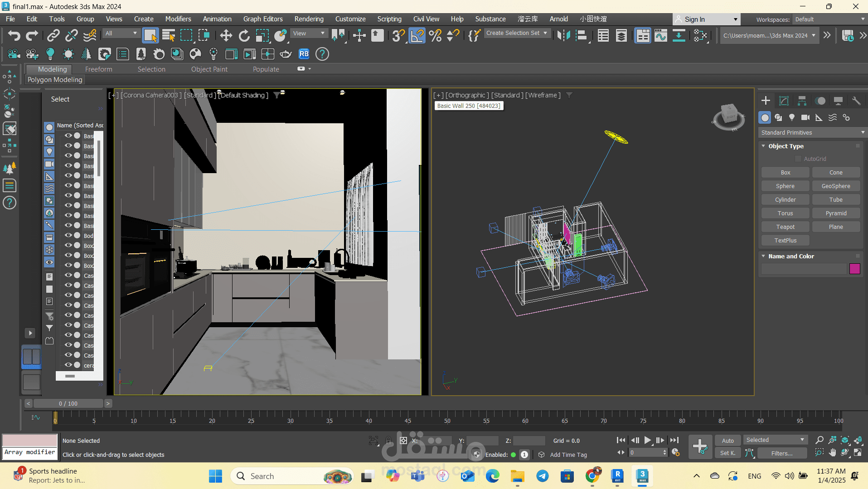Toggle the Angle Snap tool

[417, 35]
